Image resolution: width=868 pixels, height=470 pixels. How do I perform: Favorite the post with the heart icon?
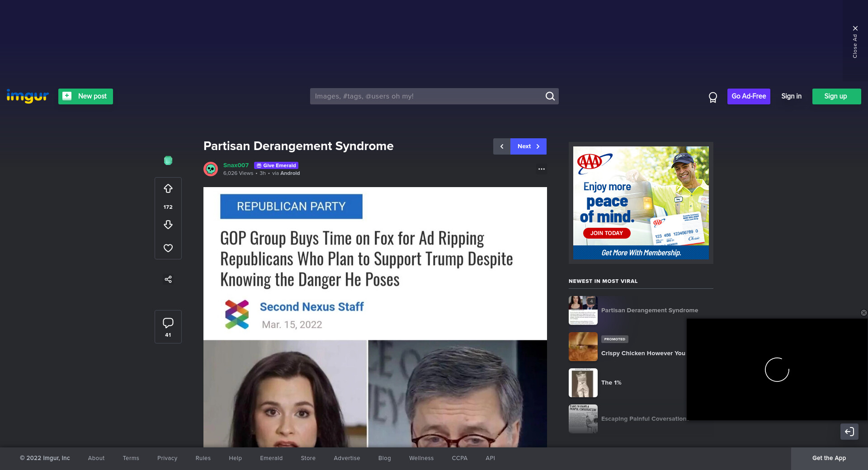coord(168,248)
